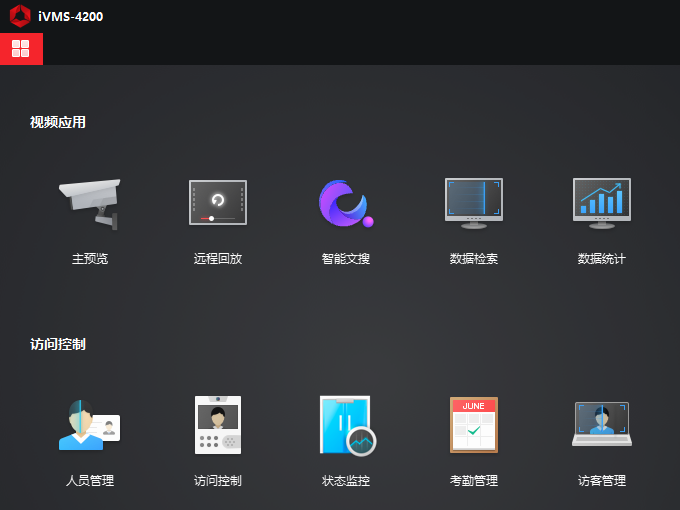Open the Main View (主预览) camera icon
The image size is (680, 510).
coord(90,204)
